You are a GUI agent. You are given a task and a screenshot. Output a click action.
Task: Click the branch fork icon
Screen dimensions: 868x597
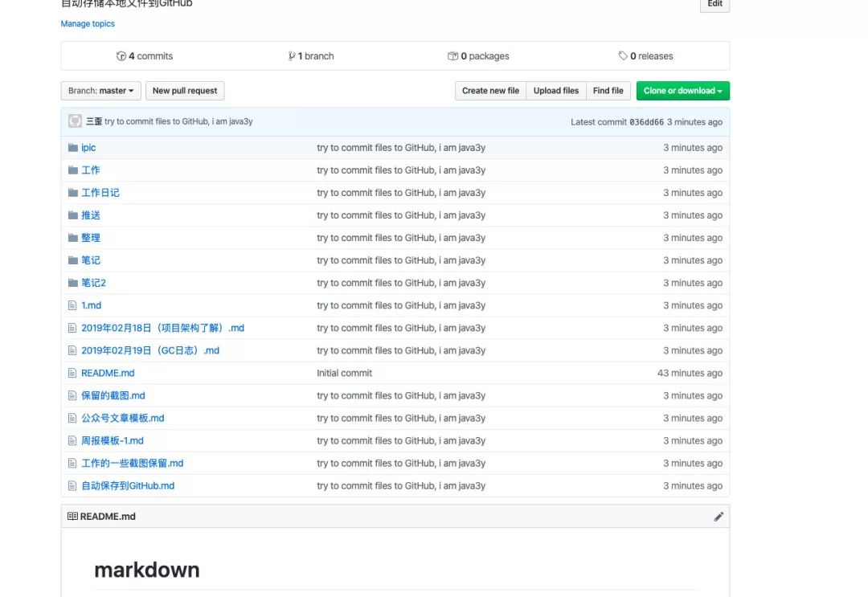click(291, 56)
